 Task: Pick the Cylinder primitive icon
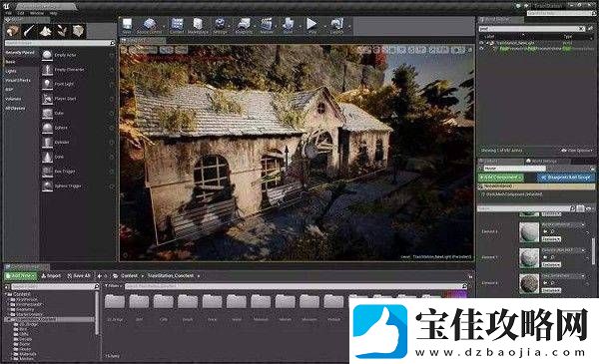47,142
